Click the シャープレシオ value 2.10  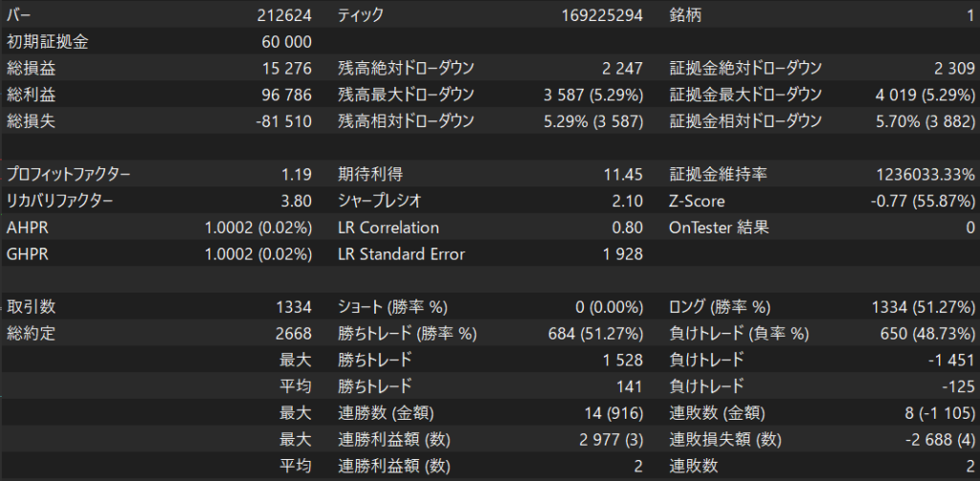pos(627,201)
